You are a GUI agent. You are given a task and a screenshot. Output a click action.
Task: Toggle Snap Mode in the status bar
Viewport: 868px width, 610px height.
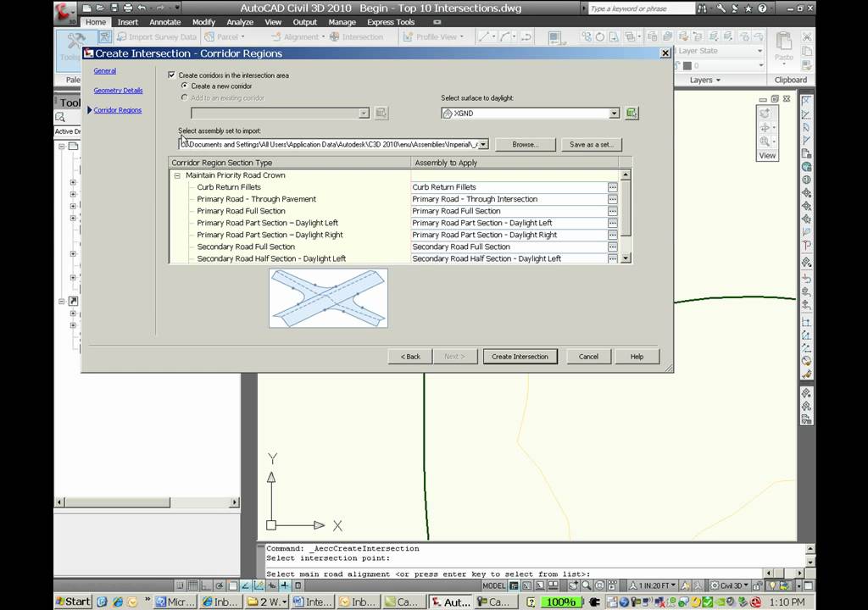(x=180, y=585)
